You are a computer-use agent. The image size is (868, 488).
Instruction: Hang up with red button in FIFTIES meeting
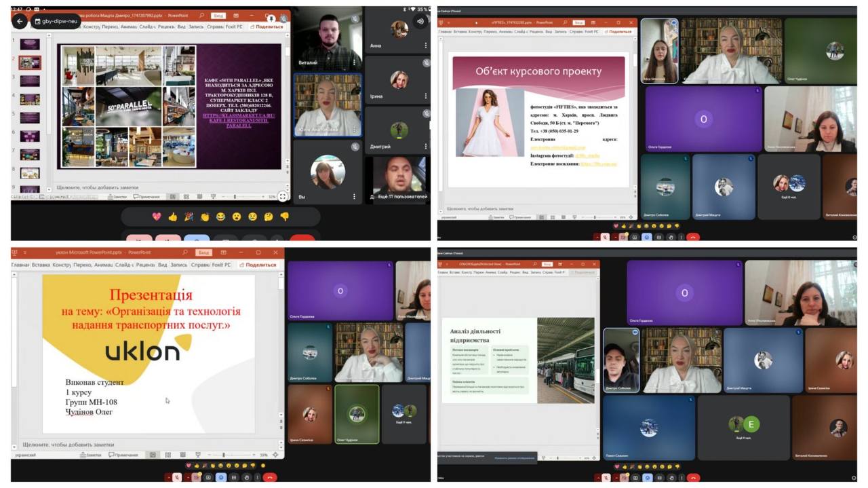point(692,237)
